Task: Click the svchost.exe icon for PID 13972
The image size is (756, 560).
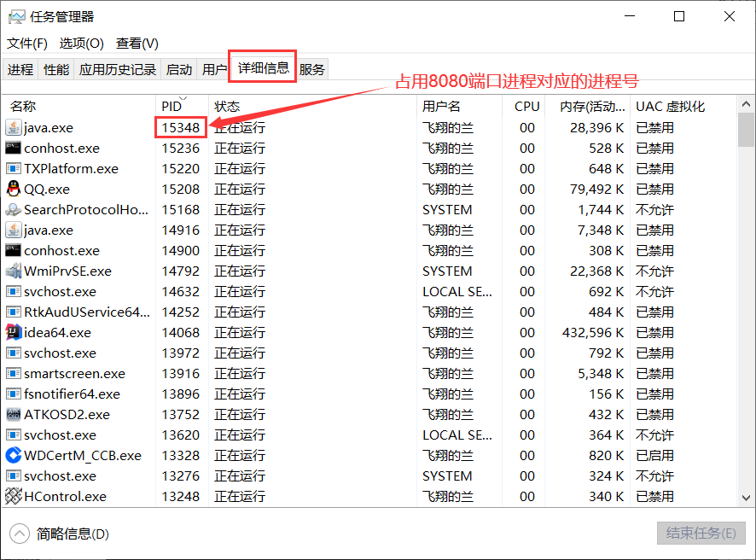Action: 13,353
